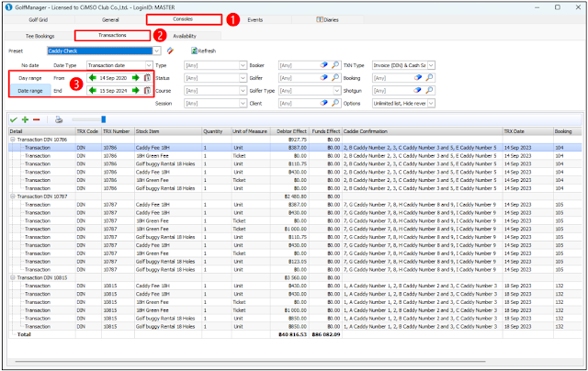The image size is (588, 371).
Task: Clear the Client filter with eraser icon
Action: pos(324,103)
